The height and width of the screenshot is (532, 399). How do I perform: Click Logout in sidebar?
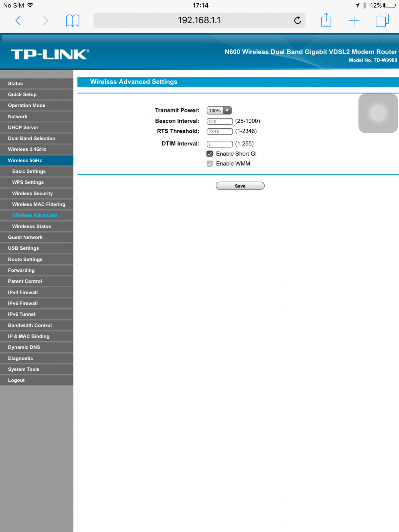pyautogui.click(x=37, y=380)
